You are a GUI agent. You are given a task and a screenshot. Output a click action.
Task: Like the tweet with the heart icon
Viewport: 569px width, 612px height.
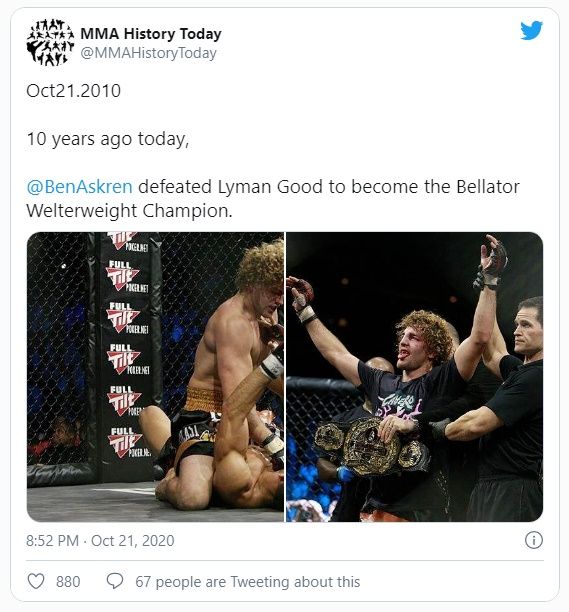tap(36, 581)
